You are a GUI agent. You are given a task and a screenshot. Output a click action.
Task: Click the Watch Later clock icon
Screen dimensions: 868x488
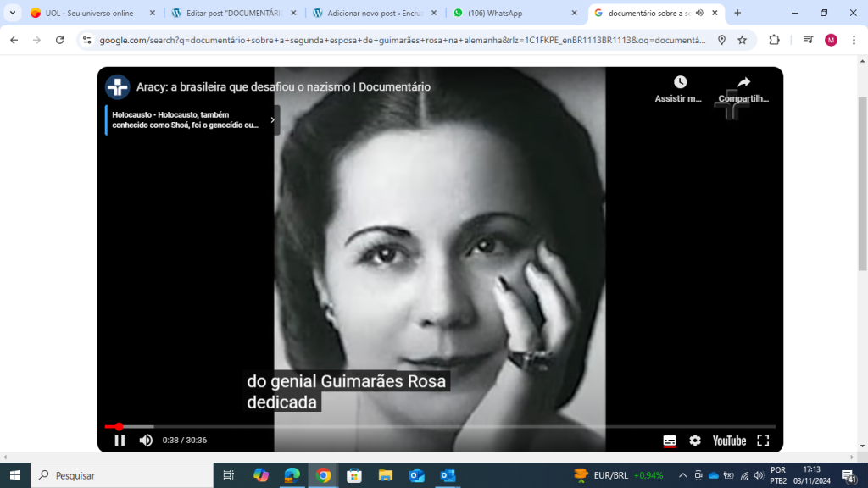(680, 82)
